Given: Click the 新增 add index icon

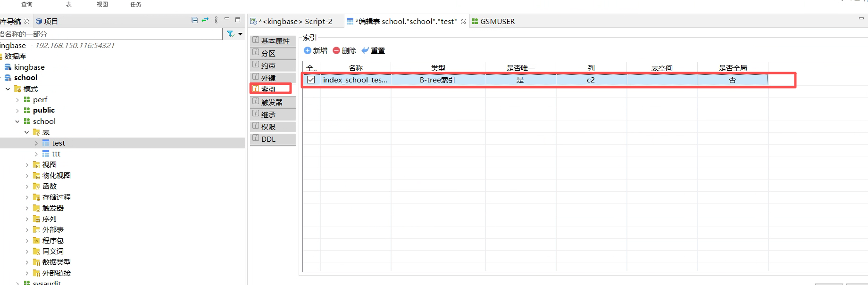Looking at the screenshot, I should [308, 50].
